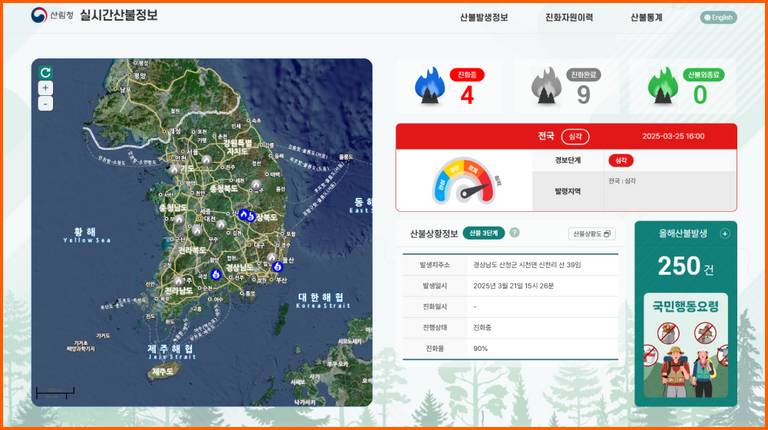Viewport: 768px width, 430px height.
Task: Click the grey fire marker near 서울
Action: [x=207, y=160]
